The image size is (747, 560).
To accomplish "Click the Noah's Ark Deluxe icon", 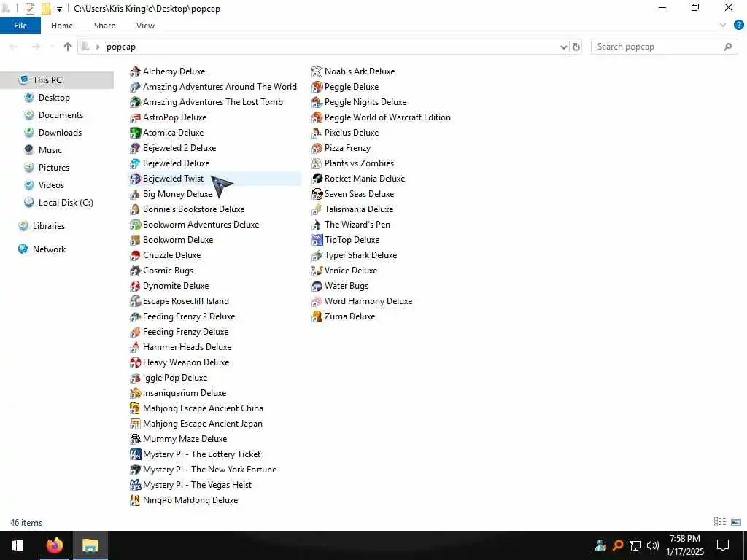I will coord(317,71).
